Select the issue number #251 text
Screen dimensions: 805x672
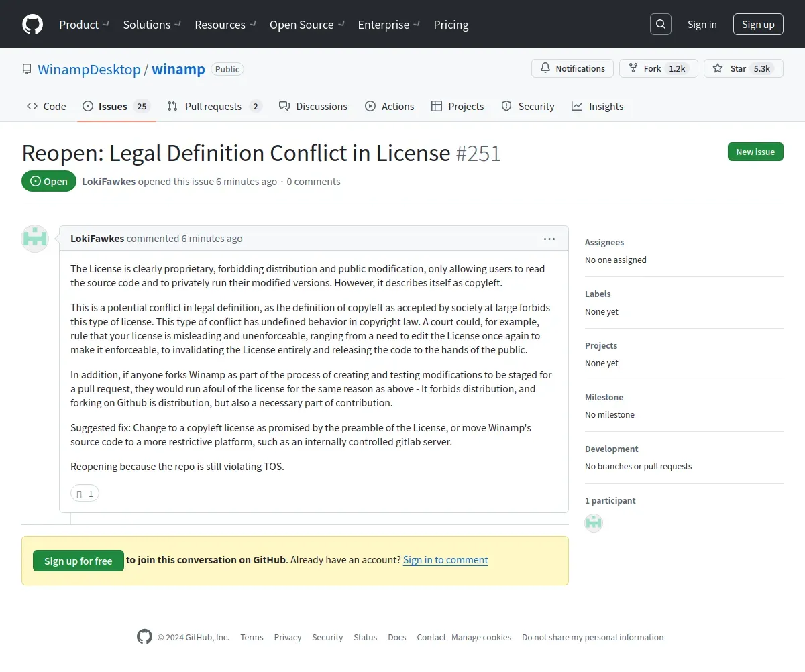tap(478, 154)
